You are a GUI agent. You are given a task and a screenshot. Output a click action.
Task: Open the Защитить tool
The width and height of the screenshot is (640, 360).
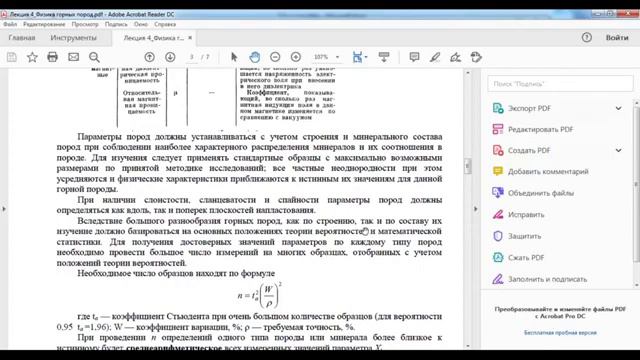click(x=524, y=236)
